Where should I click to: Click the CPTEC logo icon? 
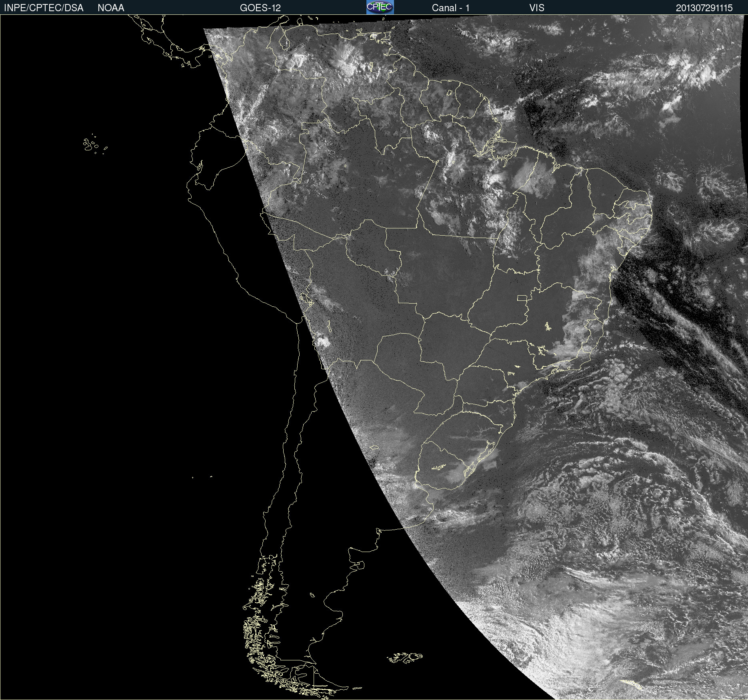(x=380, y=7)
